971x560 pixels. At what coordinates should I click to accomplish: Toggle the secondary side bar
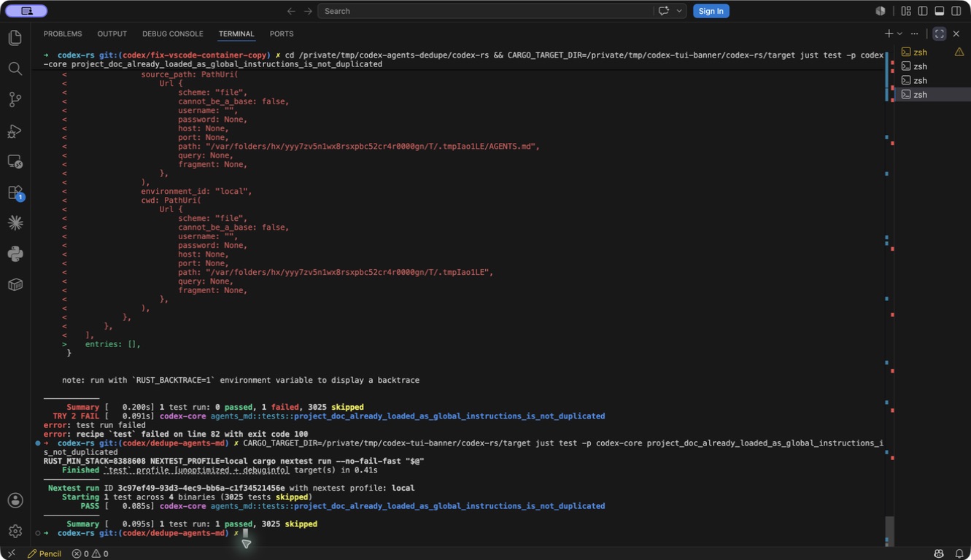[x=956, y=11]
